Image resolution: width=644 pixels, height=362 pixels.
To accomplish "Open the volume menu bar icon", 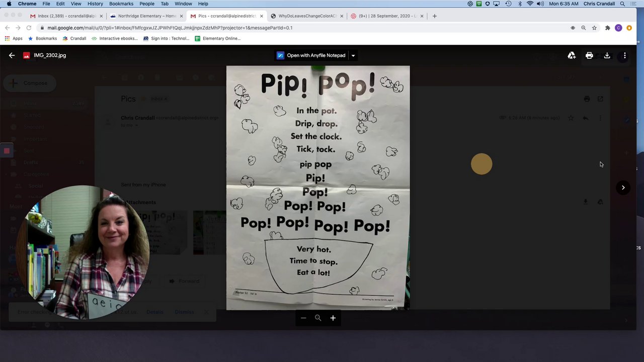I will pos(540,4).
